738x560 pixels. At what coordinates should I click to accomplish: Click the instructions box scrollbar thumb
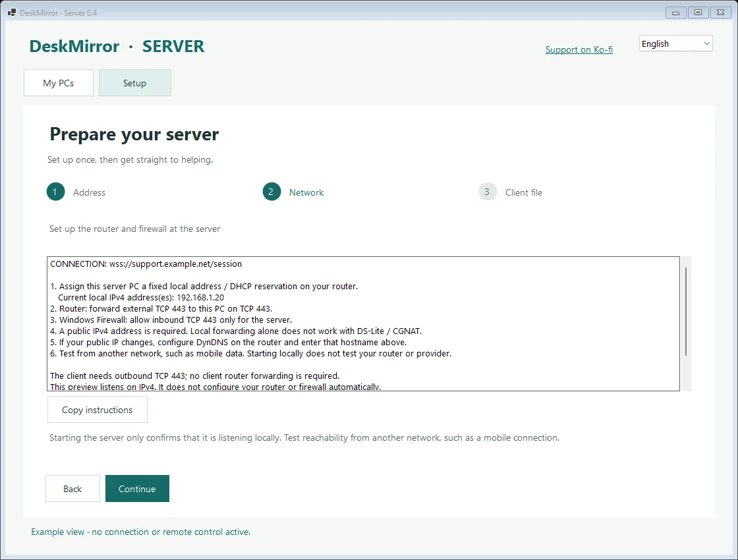point(686,312)
